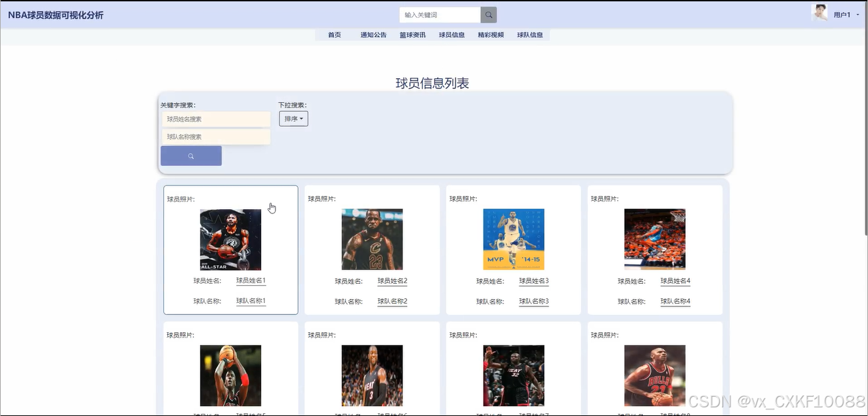Click the 球员姓名2 value text
The width and height of the screenshot is (868, 416).
tap(392, 281)
